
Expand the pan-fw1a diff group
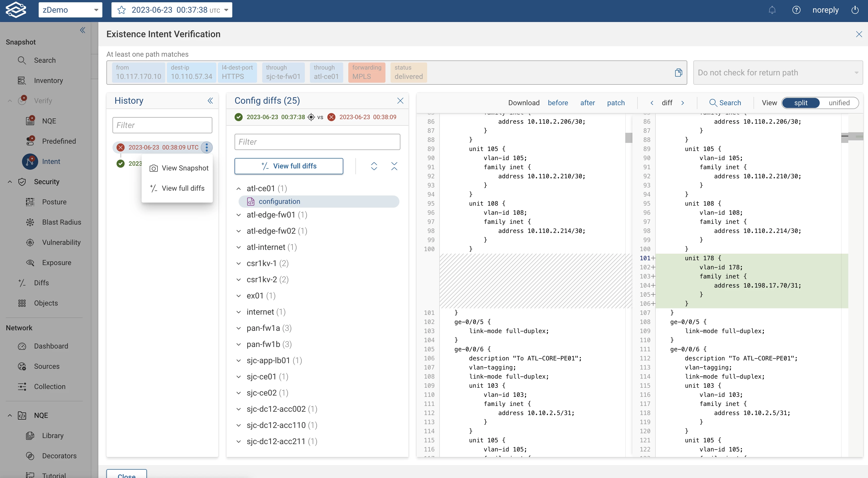point(239,328)
